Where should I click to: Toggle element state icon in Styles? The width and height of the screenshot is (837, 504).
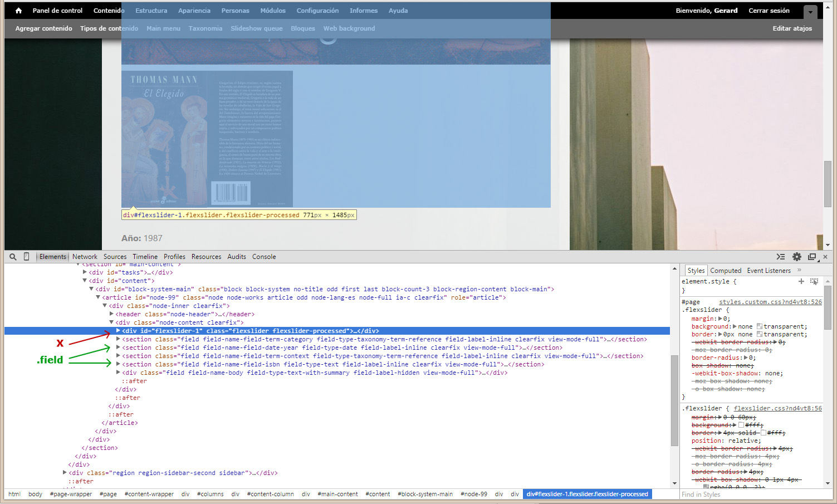(814, 281)
